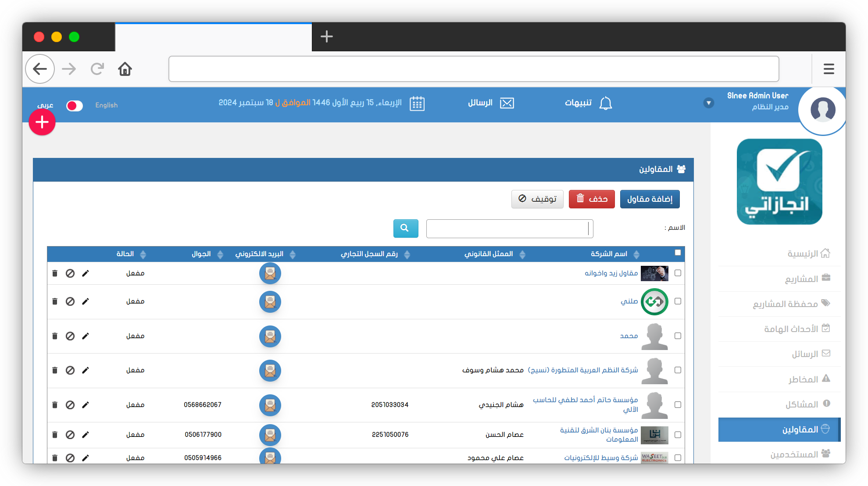This screenshot has width=868, height=486.
Task: Sort the table by الحالة column
Action: point(143,254)
